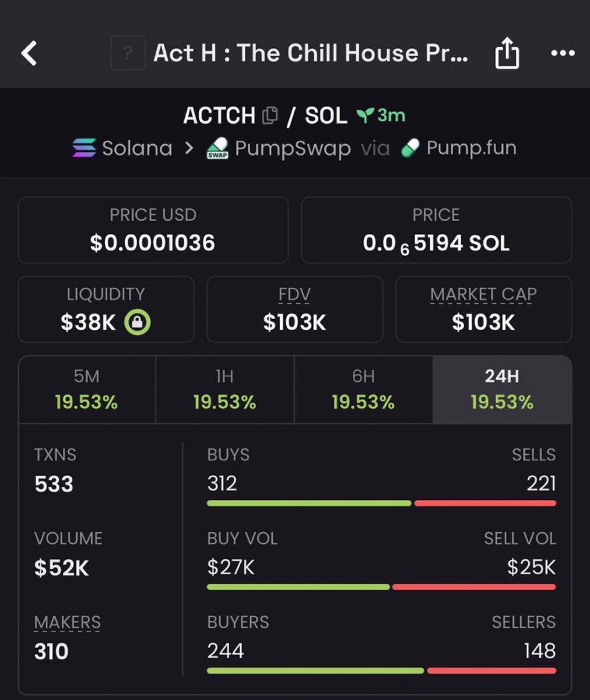The width and height of the screenshot is (590, 700).
Task: Copy the ACTCH token address icon
Action: click(x=270, y=116)
